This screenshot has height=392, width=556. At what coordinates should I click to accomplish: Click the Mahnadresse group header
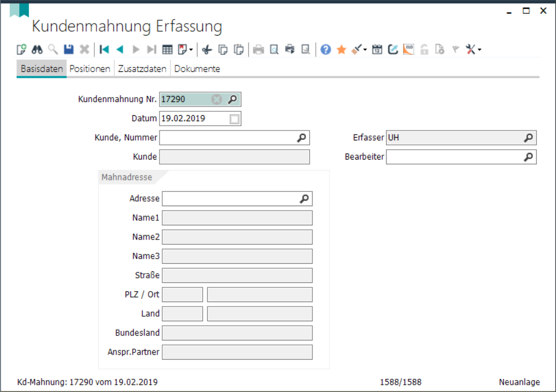[127, 177]
